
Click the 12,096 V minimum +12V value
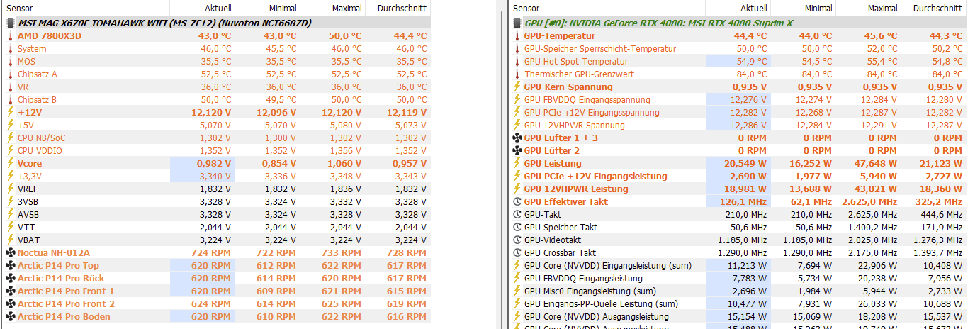coord(276,112)
